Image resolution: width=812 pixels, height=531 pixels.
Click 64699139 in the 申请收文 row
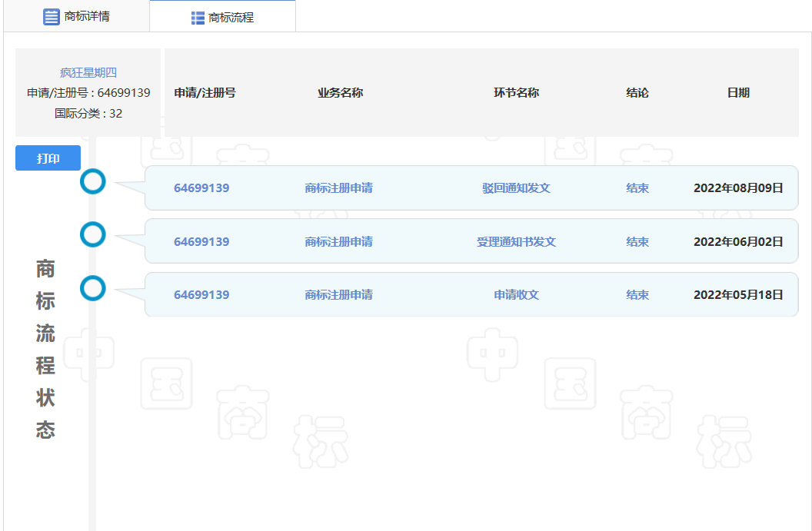201,294
